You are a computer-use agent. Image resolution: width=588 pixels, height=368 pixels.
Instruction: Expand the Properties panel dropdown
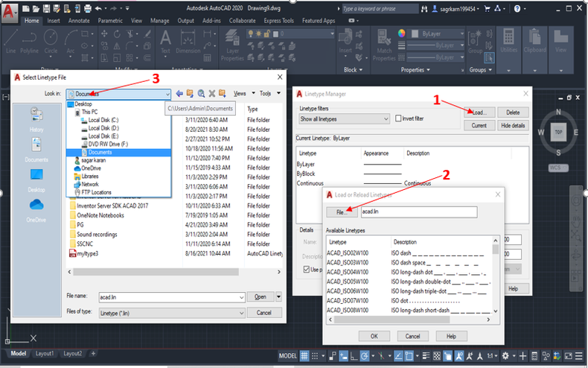(415, 70)
